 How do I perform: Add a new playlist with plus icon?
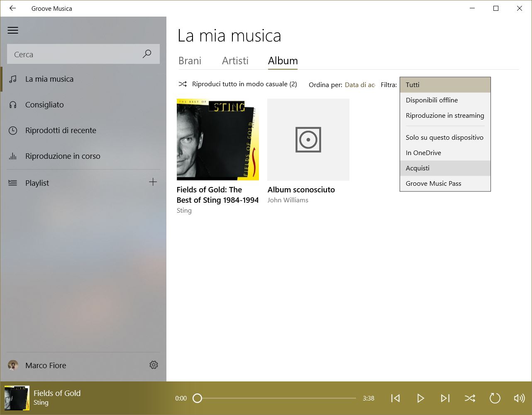click(x=153, y=182)
